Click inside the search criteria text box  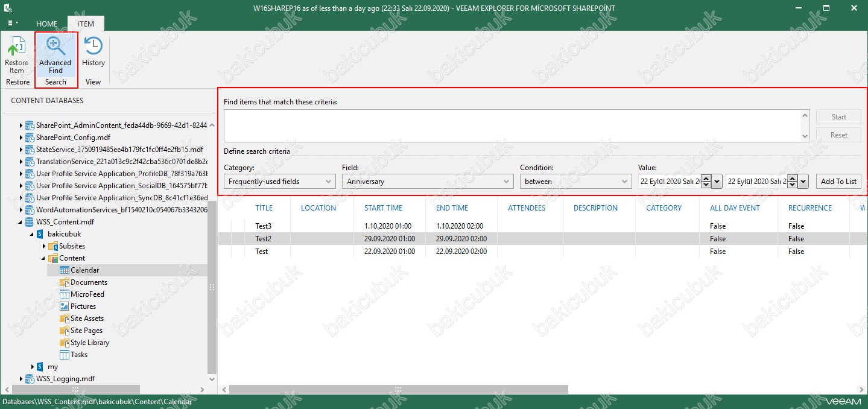(x=512, y=125)
